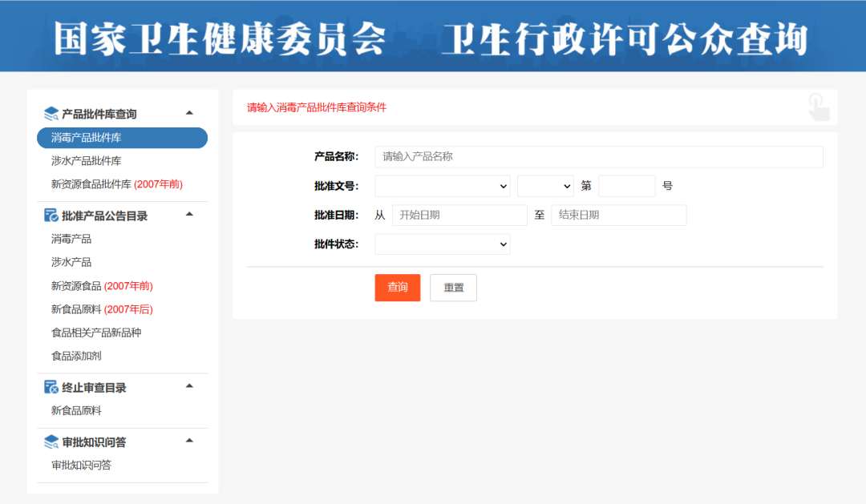866x504 pixels.
Task: Click the 重置 button
Action: 453,288
